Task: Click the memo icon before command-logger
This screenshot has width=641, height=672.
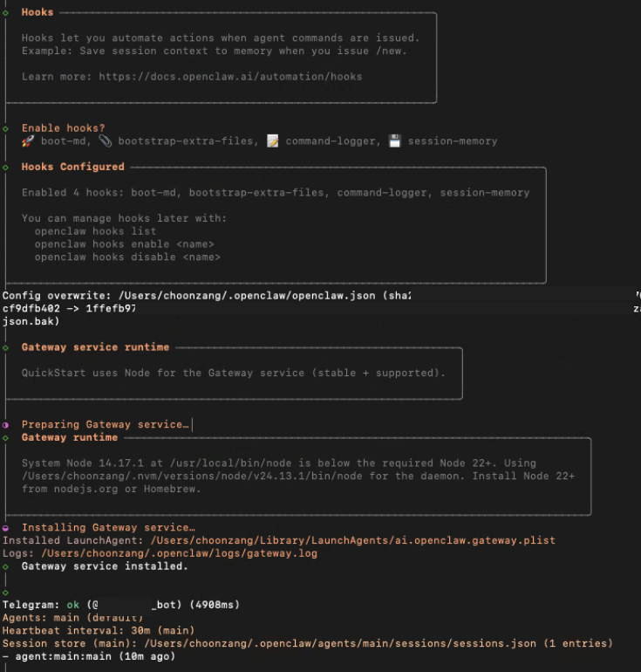Action: (273, 141)
